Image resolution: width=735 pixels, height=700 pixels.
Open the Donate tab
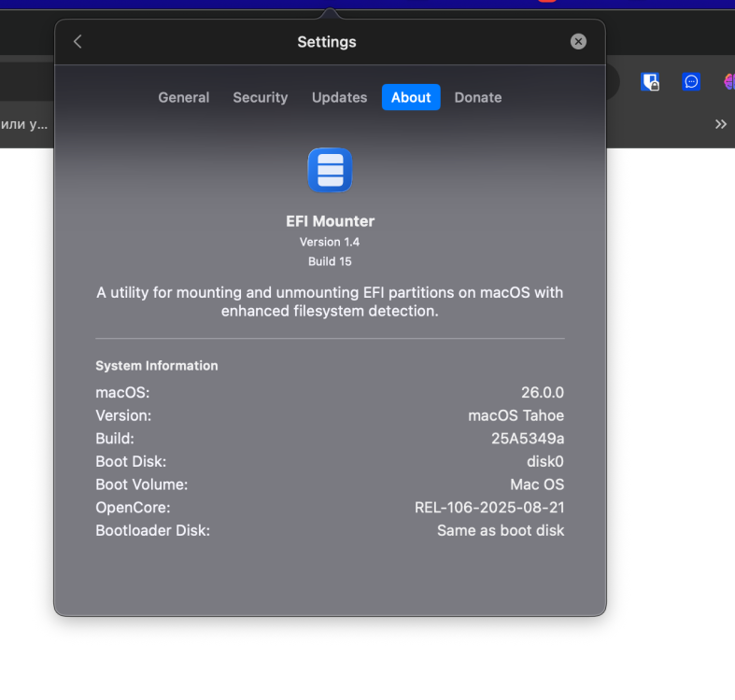pos(477,97)
